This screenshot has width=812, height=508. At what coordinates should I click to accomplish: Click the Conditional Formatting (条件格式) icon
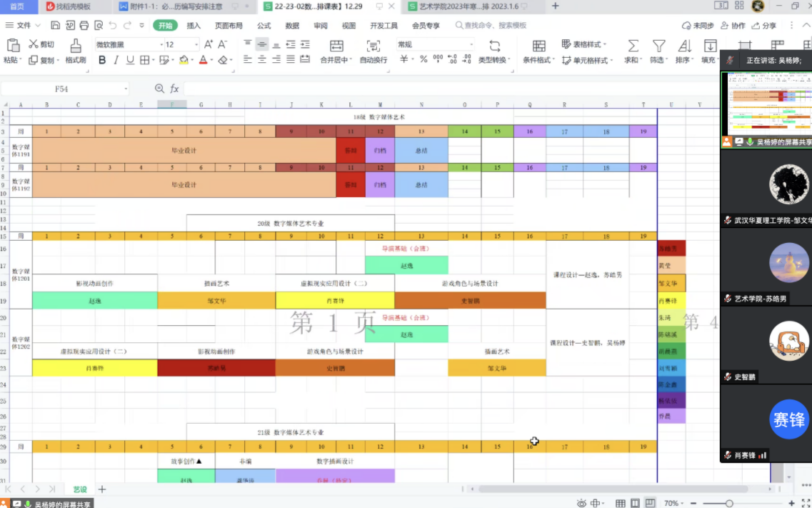coord(539,46)
